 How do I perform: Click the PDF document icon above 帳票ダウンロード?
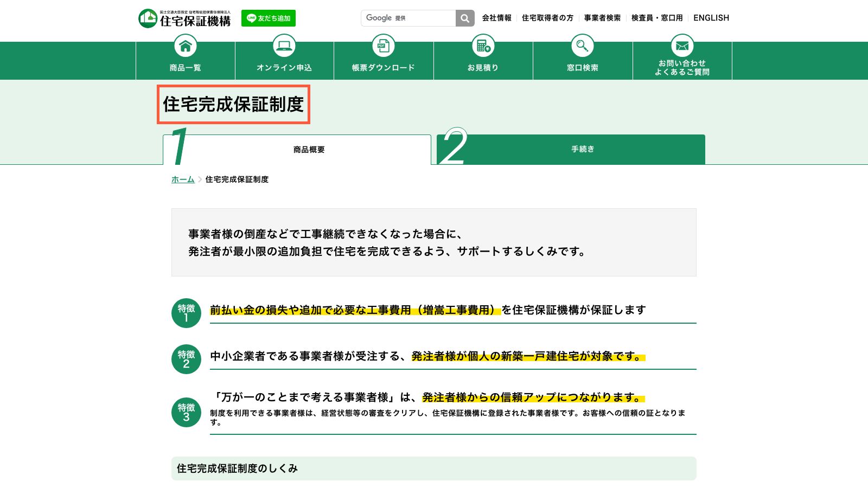click(x=384, y=46)
